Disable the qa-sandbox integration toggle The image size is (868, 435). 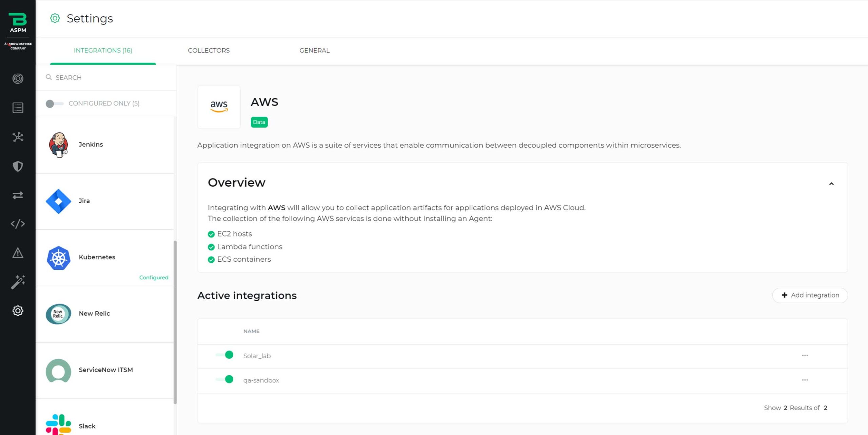[224, 379]
